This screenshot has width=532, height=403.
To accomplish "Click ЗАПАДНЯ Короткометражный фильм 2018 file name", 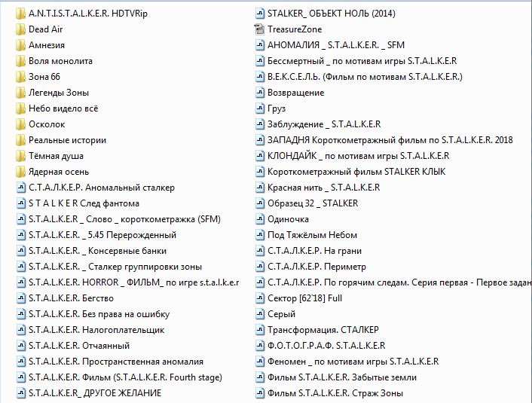I will pos(390,140).
